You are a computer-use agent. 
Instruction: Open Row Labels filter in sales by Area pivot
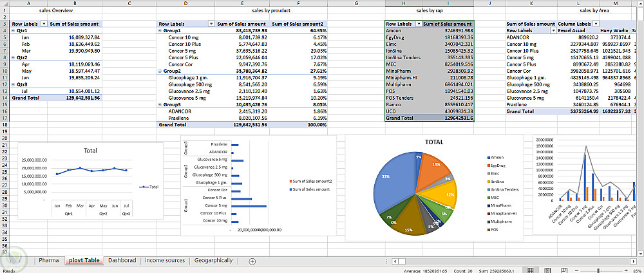(x=553, y=30)
